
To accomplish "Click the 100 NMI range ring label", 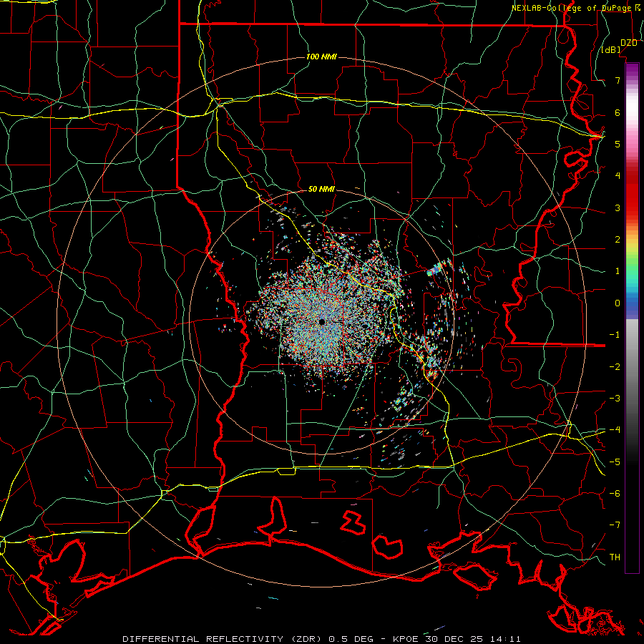I will pos(321,57).
